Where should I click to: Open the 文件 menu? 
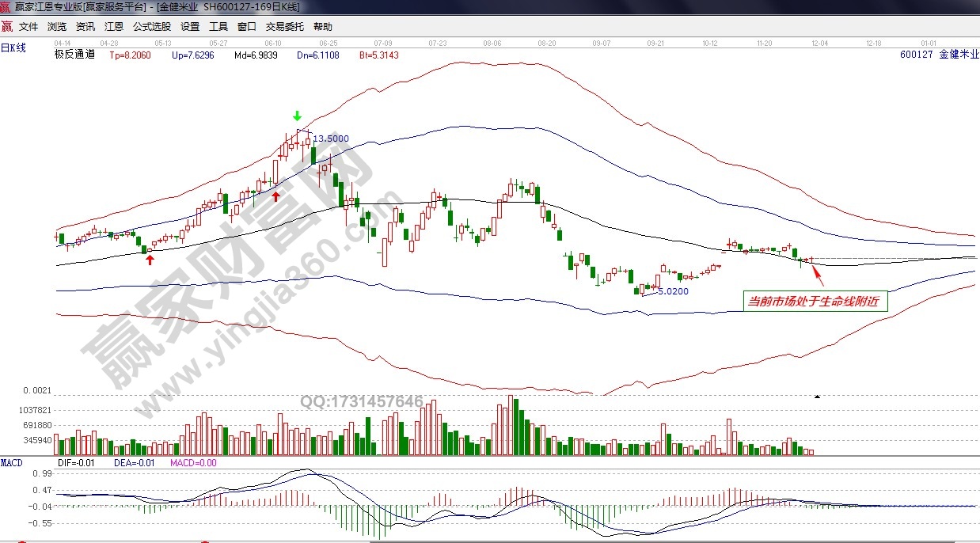28,26
